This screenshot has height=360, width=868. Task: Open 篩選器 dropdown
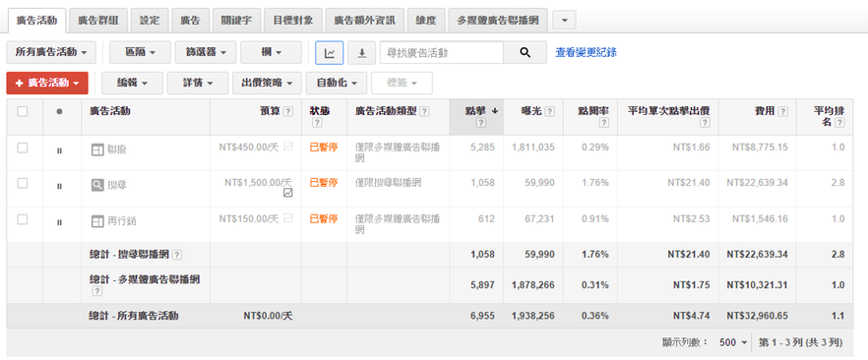coord(206,52)
